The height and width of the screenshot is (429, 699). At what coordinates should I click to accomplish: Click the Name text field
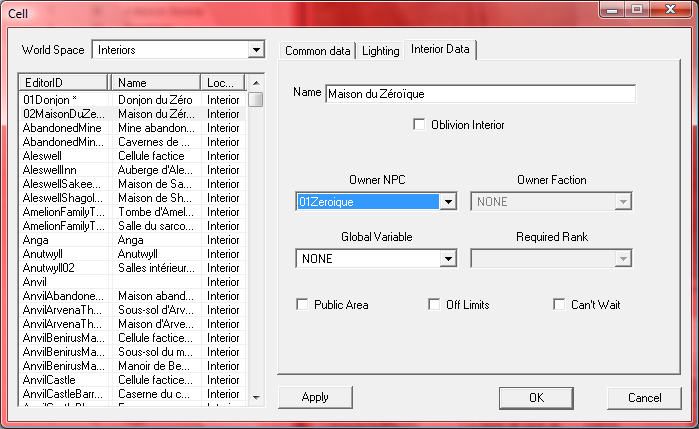pyautogui.click(x=480, y=93)
